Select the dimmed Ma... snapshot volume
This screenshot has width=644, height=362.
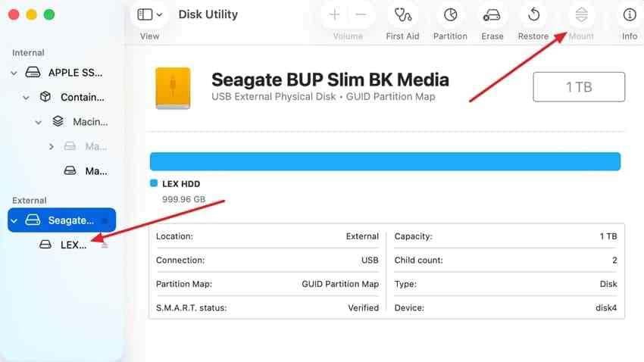click(x=61, y=146)
